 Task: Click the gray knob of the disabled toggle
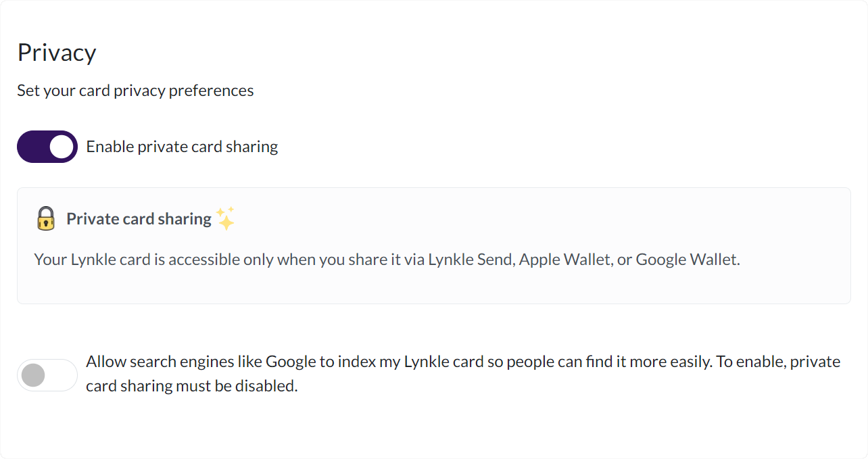tap(33, 375)
